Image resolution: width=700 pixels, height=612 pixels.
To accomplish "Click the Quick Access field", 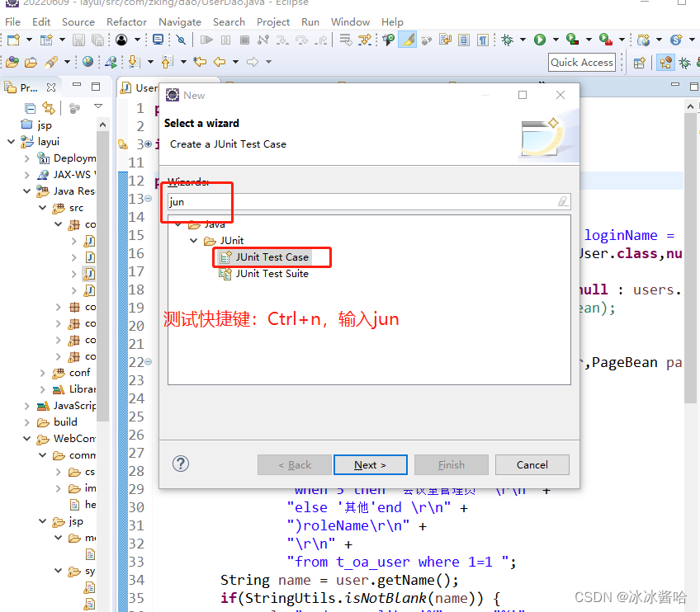I will click(582, 63).
